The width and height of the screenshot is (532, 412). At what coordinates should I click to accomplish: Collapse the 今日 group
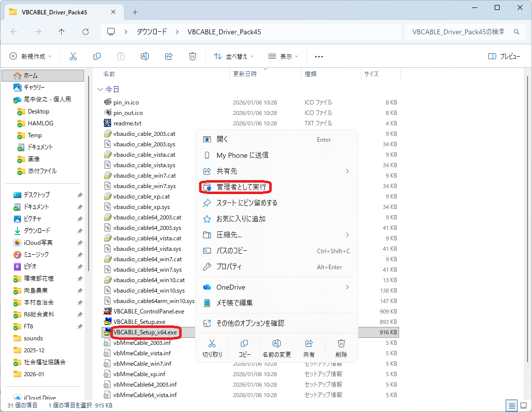(100, 90)
